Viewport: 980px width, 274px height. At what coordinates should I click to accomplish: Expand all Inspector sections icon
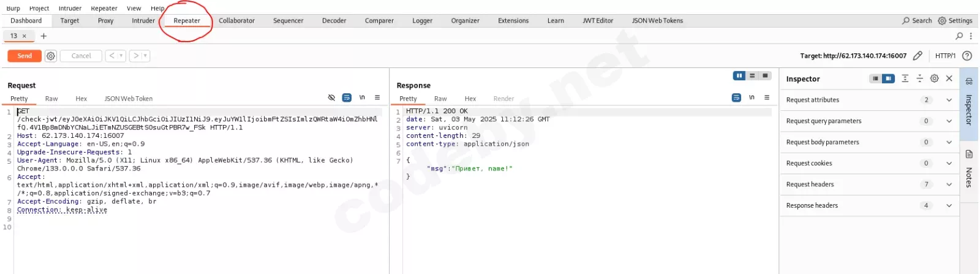point(905,78)
